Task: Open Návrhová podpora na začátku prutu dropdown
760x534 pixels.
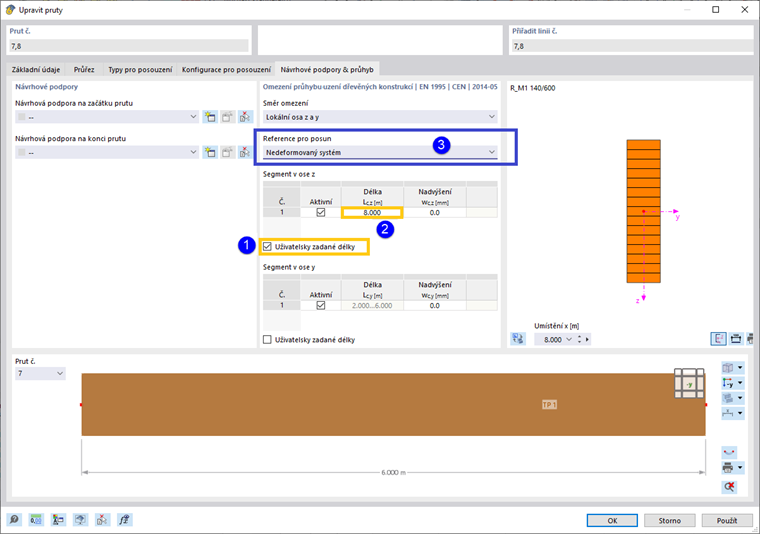Action: click(193, 117)
